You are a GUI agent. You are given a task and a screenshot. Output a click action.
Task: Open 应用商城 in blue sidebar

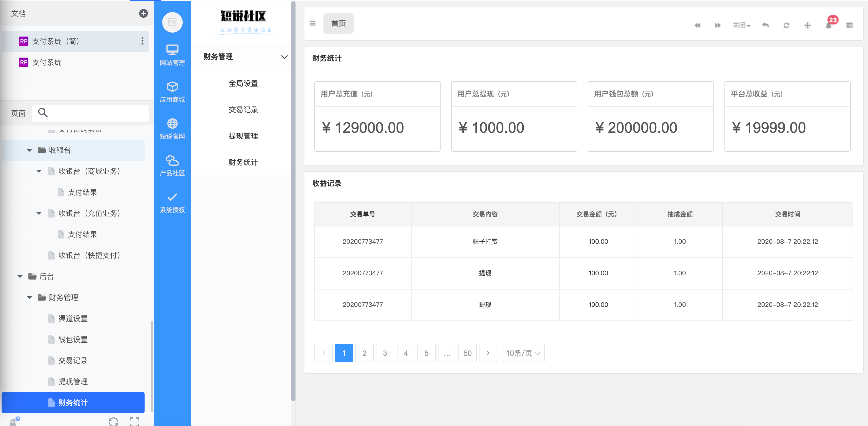172,92
